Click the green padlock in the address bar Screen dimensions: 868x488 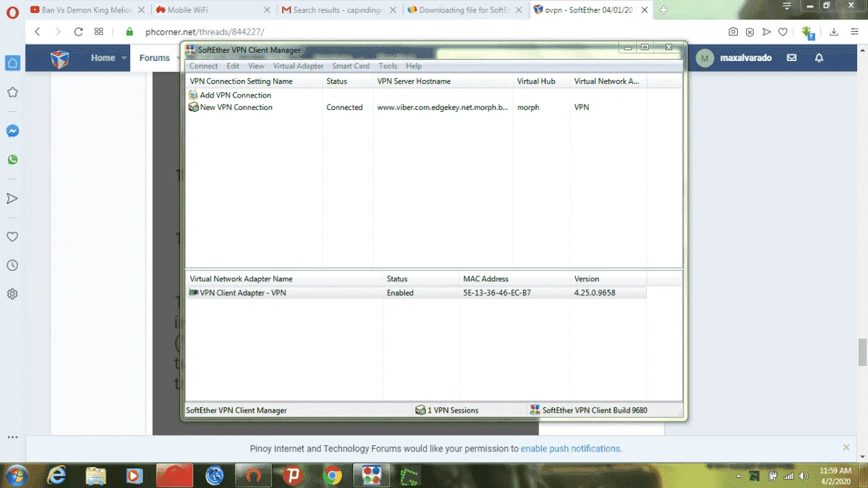pyautogui.click(x=130, y=32)
